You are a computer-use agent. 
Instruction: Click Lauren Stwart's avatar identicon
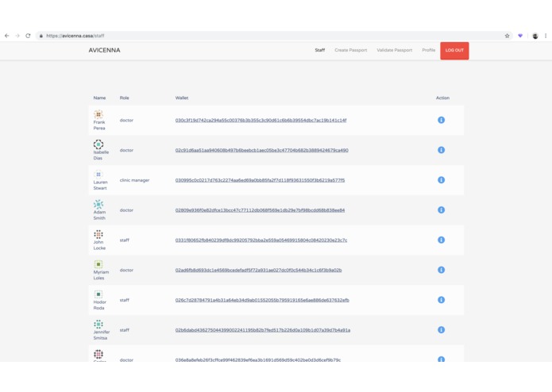pos(98,174)
